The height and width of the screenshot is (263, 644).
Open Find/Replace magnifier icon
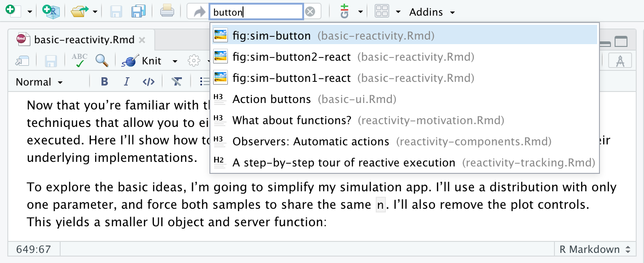(102, 60)
